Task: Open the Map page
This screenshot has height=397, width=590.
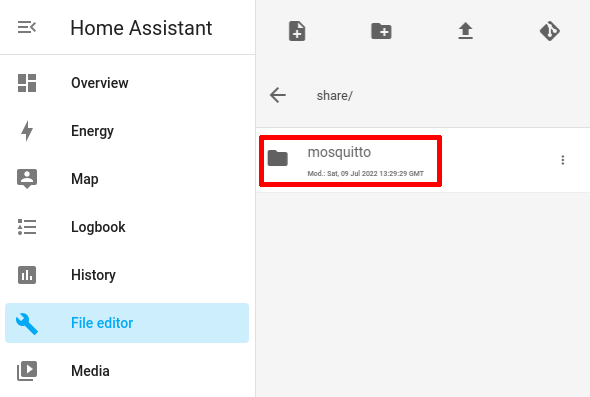Action: pos(127,179)
